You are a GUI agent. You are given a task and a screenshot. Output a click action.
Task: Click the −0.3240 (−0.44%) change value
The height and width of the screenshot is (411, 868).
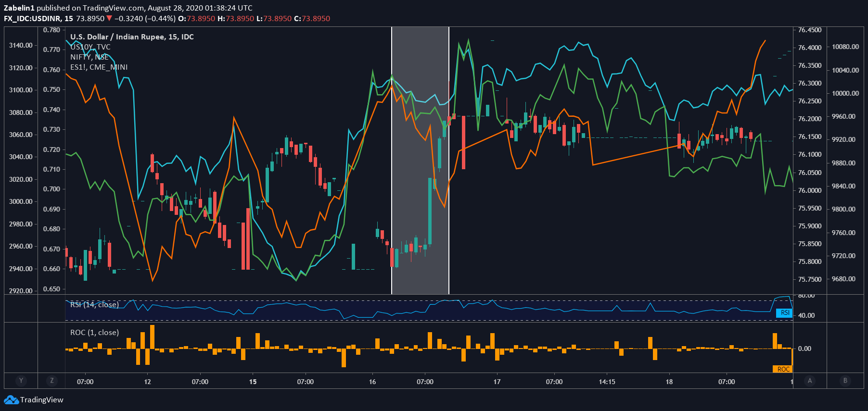pyautogui.click(x=145, y=19)
